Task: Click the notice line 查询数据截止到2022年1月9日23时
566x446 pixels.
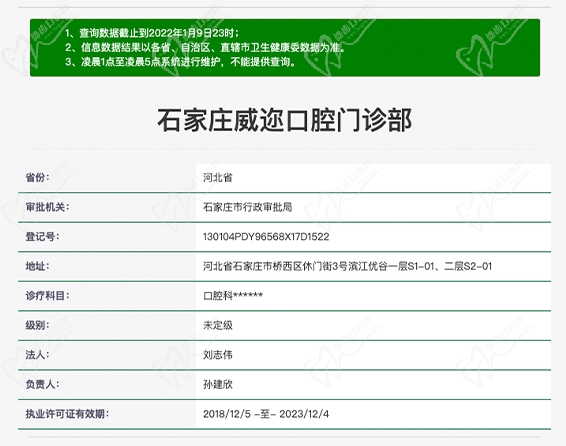Action: 152,33
